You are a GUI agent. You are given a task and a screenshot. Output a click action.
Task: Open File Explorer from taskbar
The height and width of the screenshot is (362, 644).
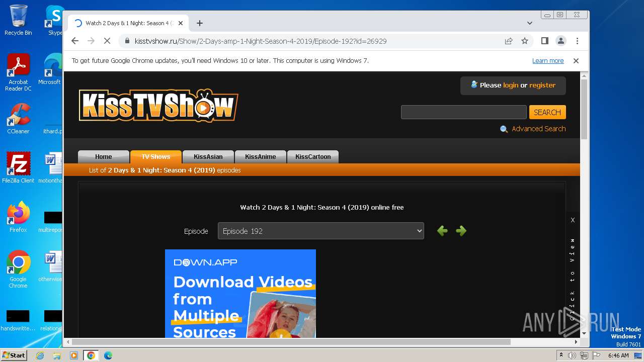tap(57, 355)
